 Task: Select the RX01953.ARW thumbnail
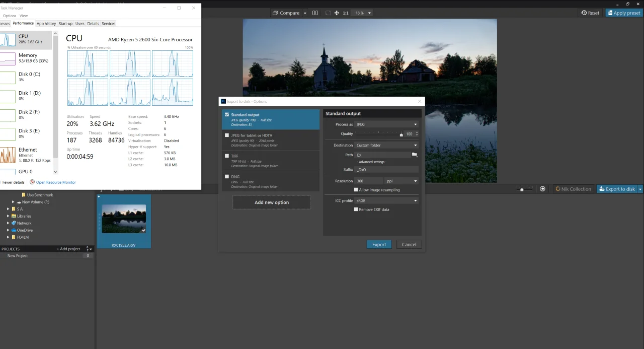point(124,219)
